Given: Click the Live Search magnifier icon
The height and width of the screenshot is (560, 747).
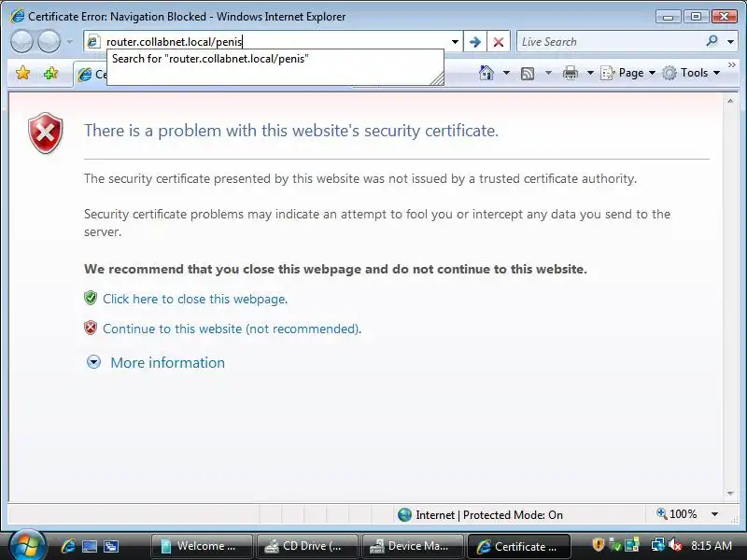Looking at the screenshot, I should pyautogui.click(x=712, y=41).
